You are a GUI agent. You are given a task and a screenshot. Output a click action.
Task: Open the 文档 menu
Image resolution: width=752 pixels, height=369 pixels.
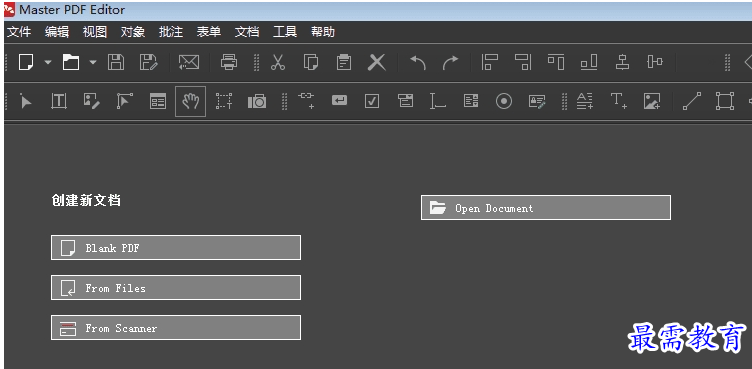pos(247,32)
